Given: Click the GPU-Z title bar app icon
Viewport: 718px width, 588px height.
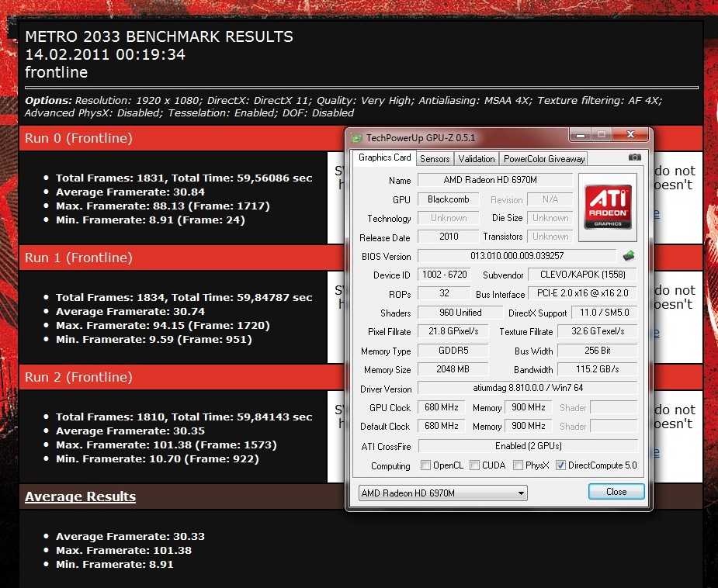Looking at the screenshot, I should click(356, 138).
